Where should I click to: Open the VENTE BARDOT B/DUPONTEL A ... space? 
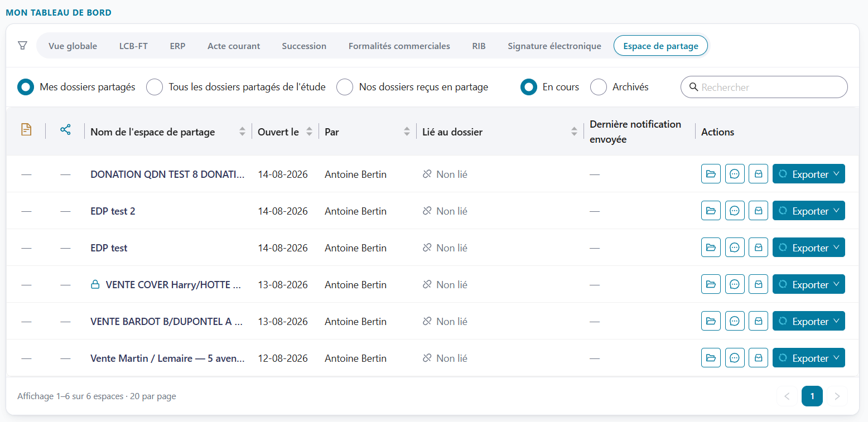(166, 322)
